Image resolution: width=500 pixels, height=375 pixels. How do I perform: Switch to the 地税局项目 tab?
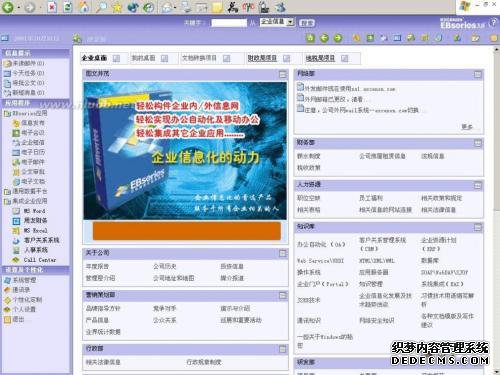click(x=320, y=58)
